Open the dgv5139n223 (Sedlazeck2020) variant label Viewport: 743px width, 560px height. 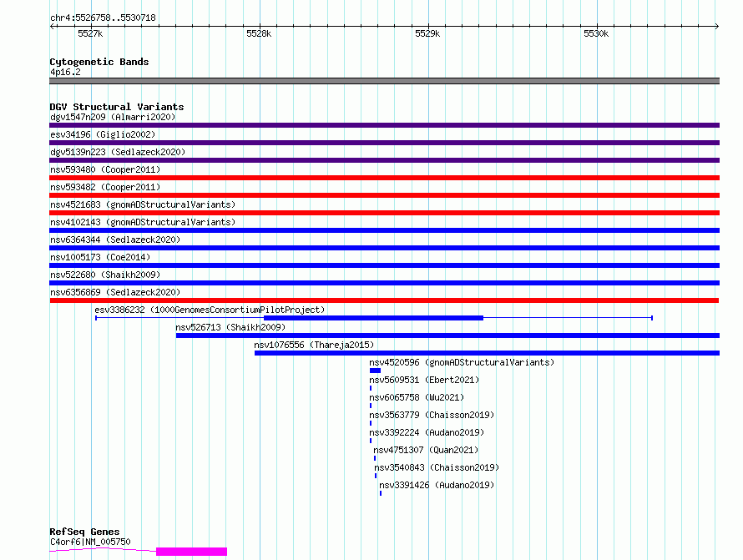tap(118, 152)
